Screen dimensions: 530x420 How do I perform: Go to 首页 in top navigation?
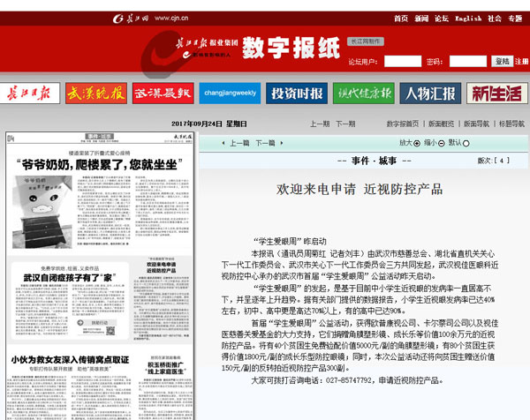pos(401,19)
